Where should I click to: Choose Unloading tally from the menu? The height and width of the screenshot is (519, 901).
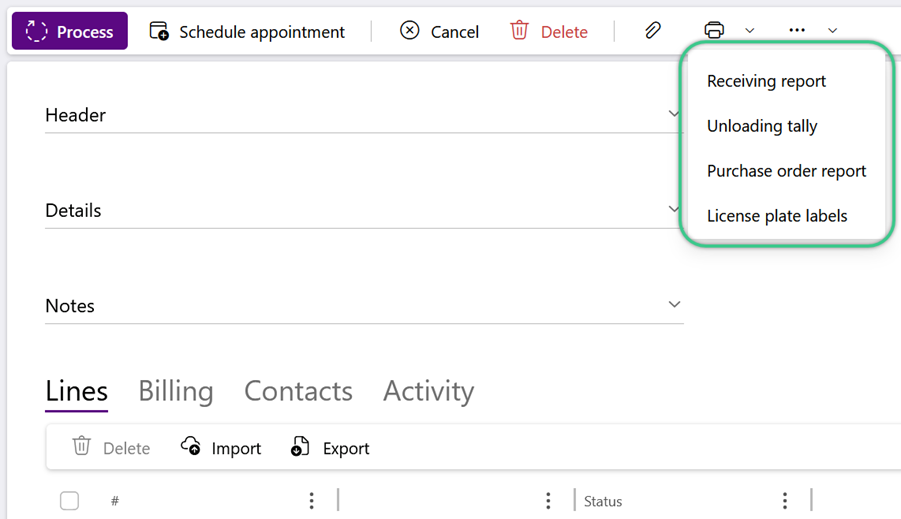tap(762, 126)
